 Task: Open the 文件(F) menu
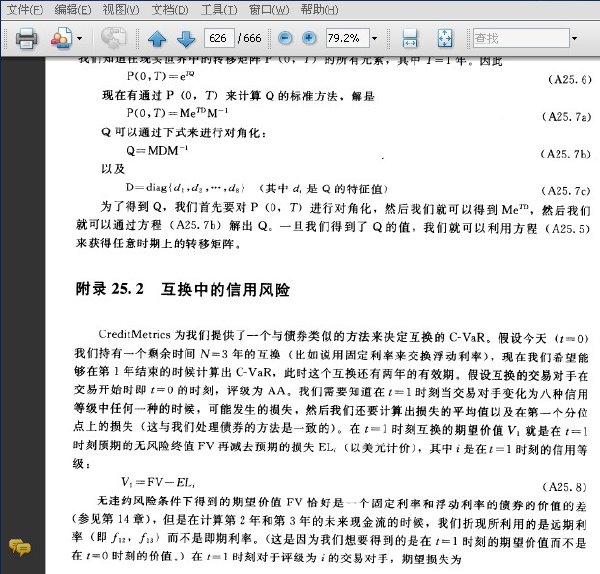[25, 9]
